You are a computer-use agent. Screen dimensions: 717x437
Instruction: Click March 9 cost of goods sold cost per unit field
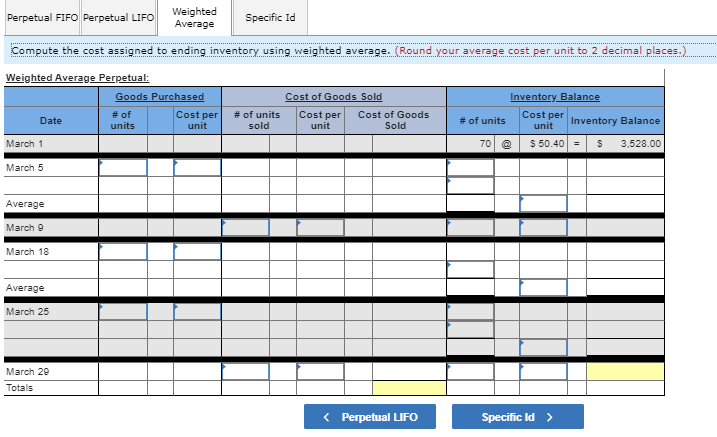click(320, 228)
